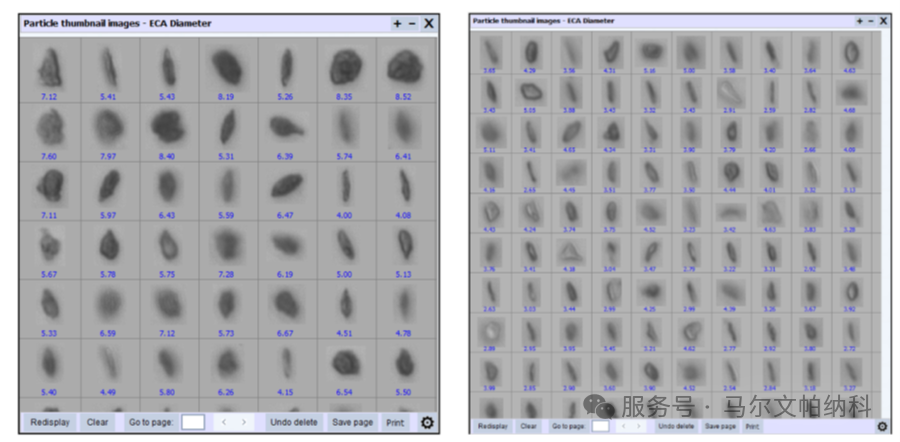Click the ECA diameter value 4.15
Image resolution: width=900 pixels, height=442 pixels.
285,391
